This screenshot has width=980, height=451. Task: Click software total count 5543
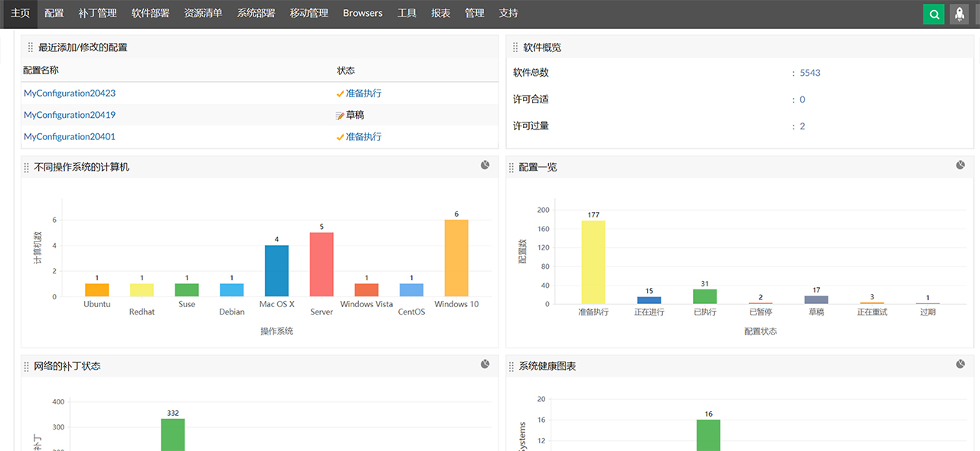pyautogui.click(x=810, y=73)
